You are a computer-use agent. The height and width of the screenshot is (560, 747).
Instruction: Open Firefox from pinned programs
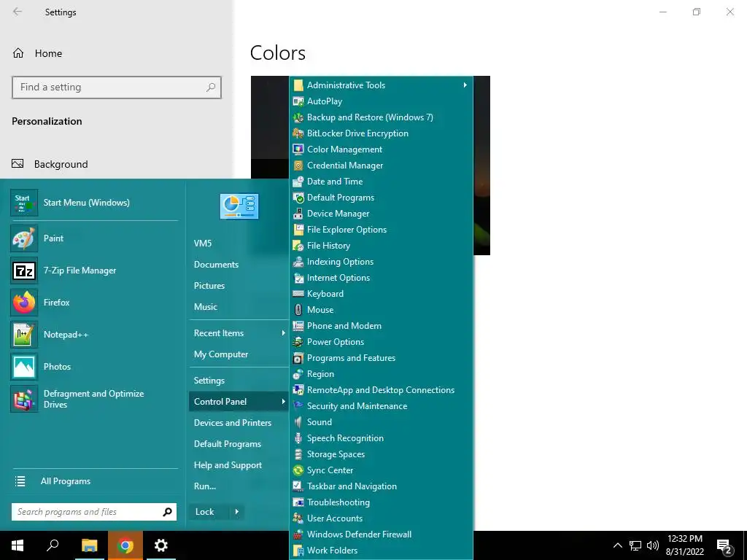94,303
